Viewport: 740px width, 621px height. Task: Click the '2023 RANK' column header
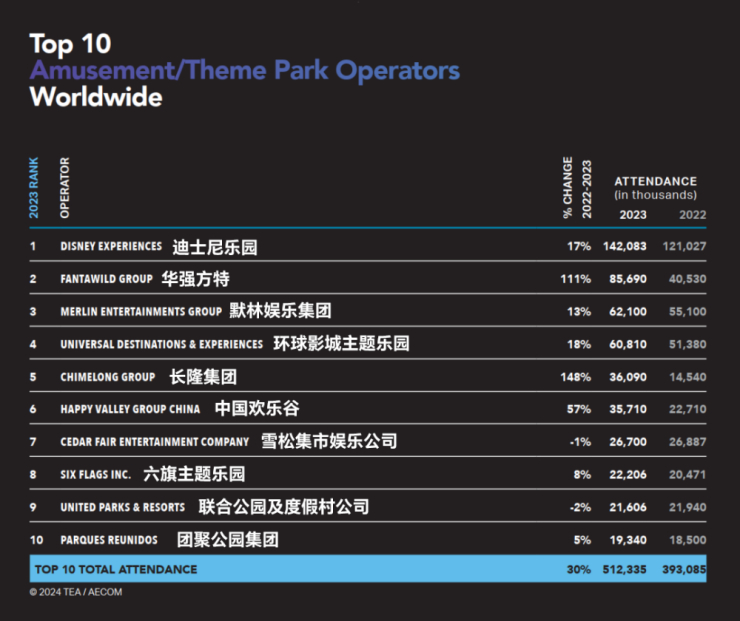tap(34, 188)
